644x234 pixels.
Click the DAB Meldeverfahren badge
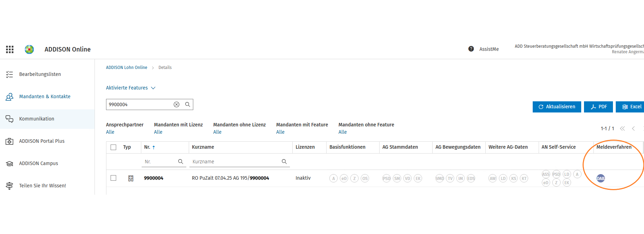coord(600,178)
